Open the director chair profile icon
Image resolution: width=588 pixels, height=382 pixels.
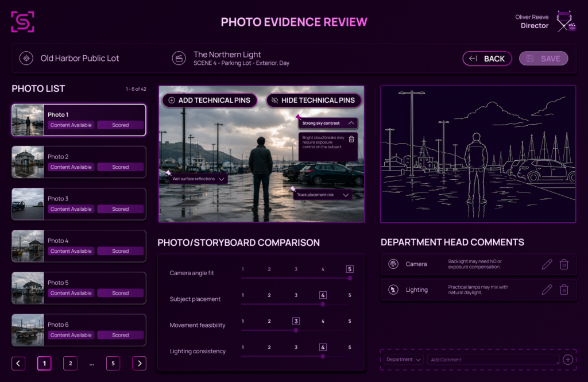coord(566,21)
